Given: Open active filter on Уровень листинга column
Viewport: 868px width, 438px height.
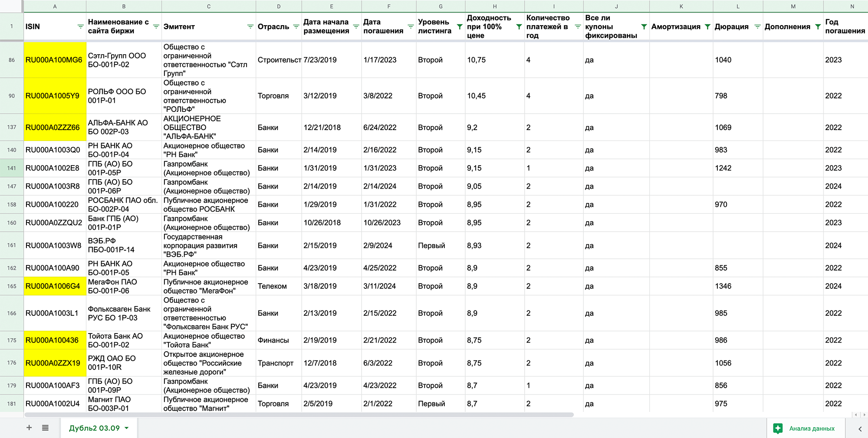Looking at the screenshot, I should pyautogui.click(x=460, y=26).
